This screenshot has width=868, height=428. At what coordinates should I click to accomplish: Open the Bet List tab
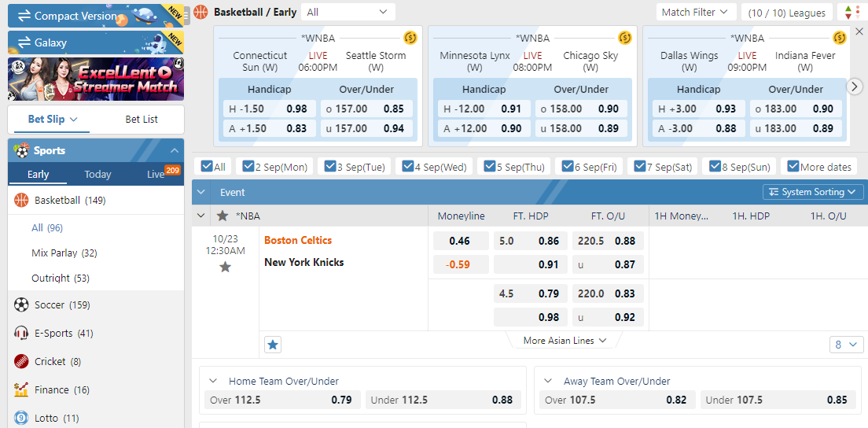tap(142, 119)
